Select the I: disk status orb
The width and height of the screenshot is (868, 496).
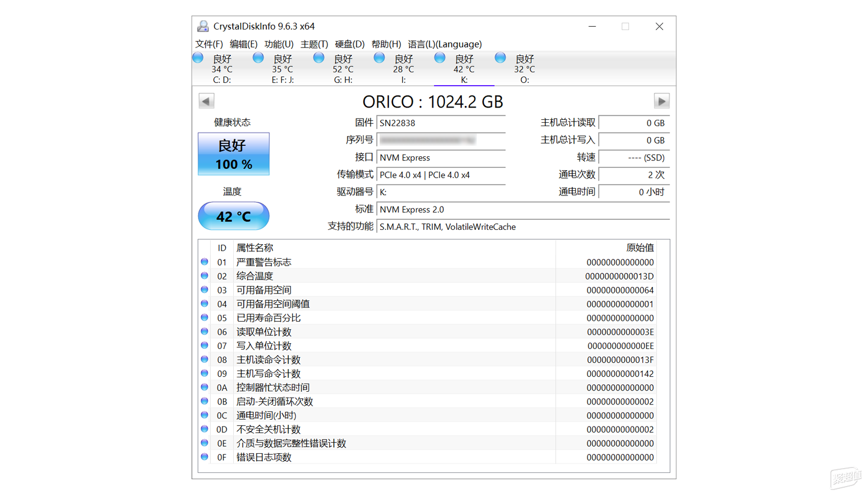point(380,58)
